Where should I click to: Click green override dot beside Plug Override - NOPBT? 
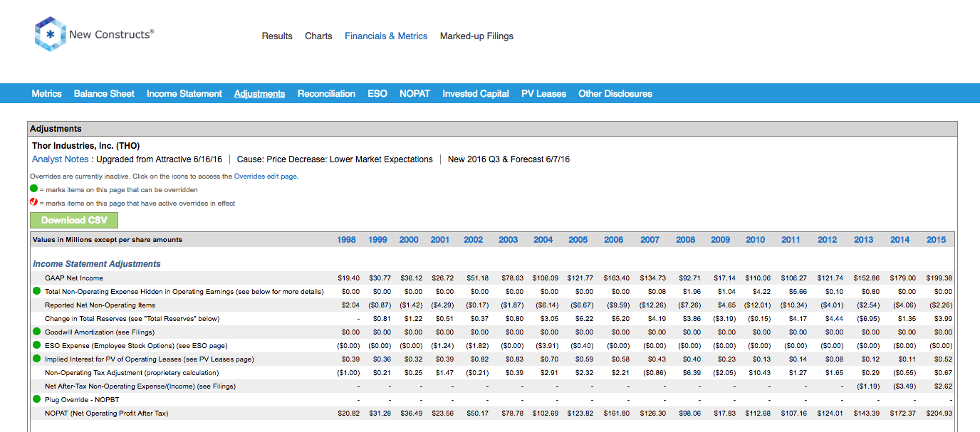[36, 399]
